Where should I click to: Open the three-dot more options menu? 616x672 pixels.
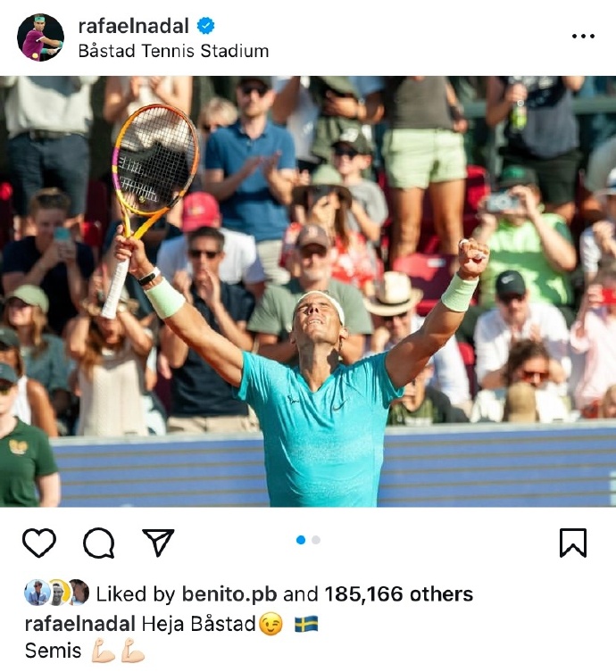583,36
